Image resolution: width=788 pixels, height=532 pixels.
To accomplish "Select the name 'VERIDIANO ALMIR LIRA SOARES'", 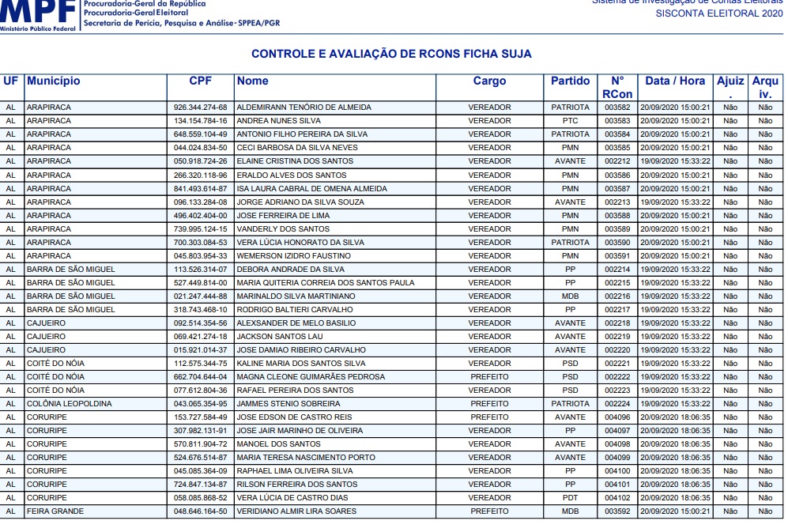I will 296,512.
